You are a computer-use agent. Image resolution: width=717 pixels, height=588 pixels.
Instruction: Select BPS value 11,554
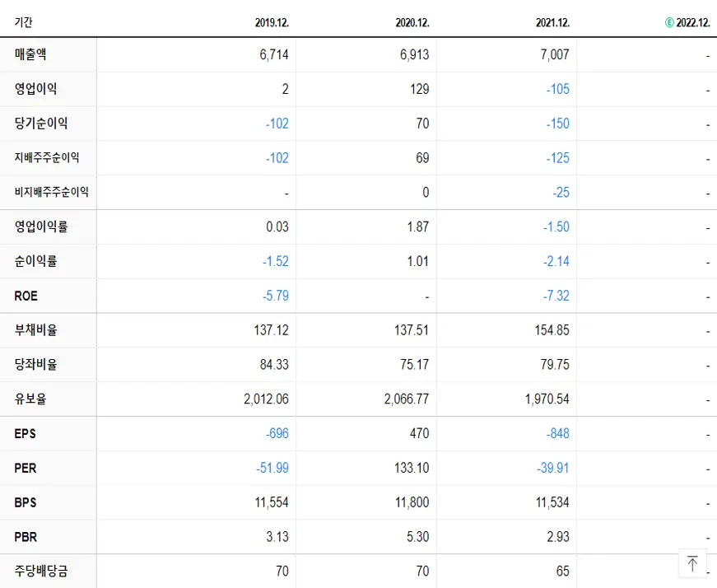(x=272, y=502)
